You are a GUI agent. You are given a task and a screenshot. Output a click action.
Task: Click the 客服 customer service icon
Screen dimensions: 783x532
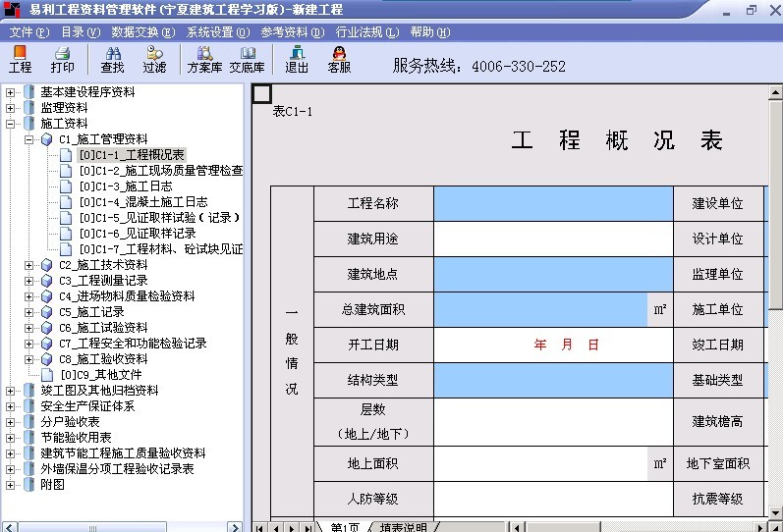click(339, 60)
